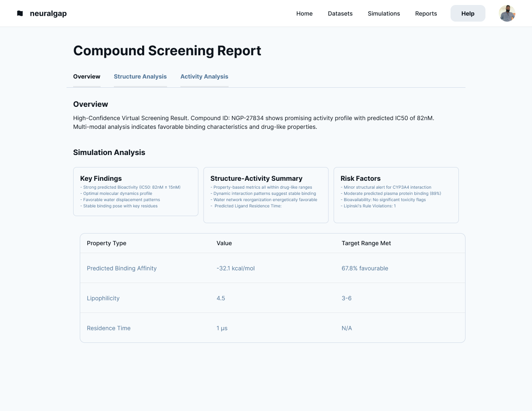Viewport: 532px width, 411px height.
Task: Switch to the Activity Analysis tab
Action: pos(204,76)
